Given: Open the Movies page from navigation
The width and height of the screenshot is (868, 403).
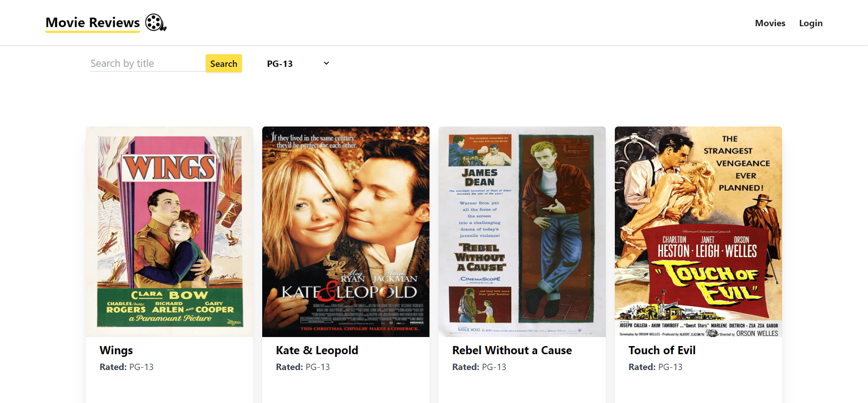Looking at the screenshot, I should pos(770,23).
